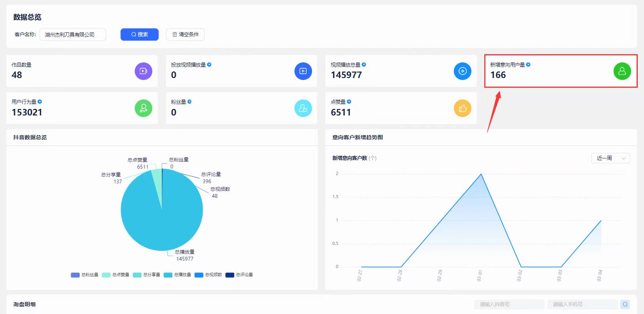Viewport: 644px width, 314px height.
Task: Click the 搜索 button
Action: coord(139,34)
